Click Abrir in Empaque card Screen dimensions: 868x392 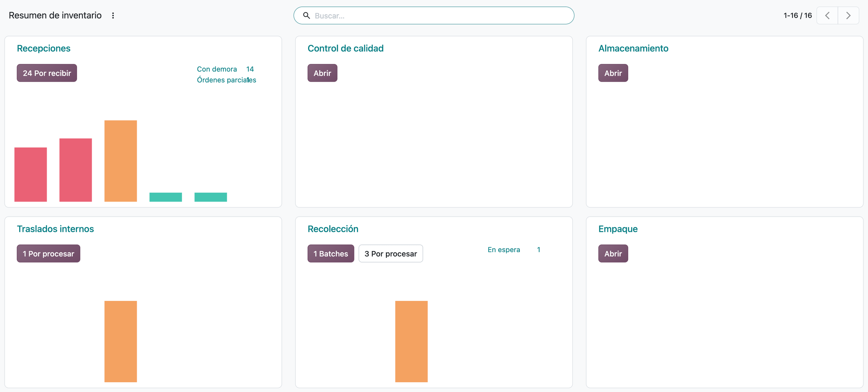click(x=613, y=253)
